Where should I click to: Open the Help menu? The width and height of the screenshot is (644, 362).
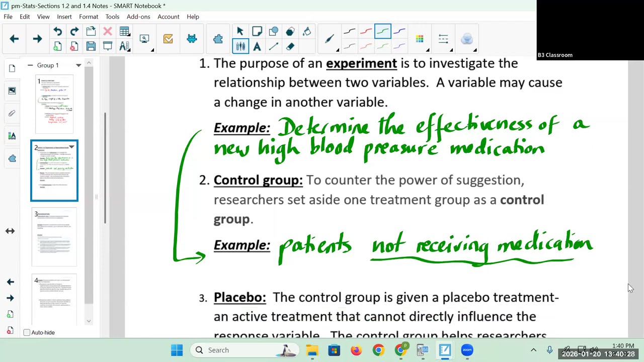[193, 17]
